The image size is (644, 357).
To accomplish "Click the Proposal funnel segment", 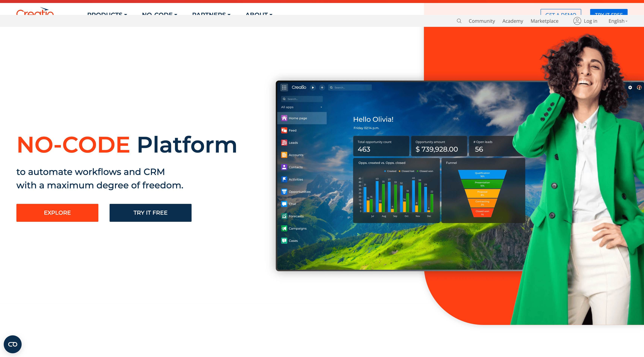I will (x=482, y=193).
